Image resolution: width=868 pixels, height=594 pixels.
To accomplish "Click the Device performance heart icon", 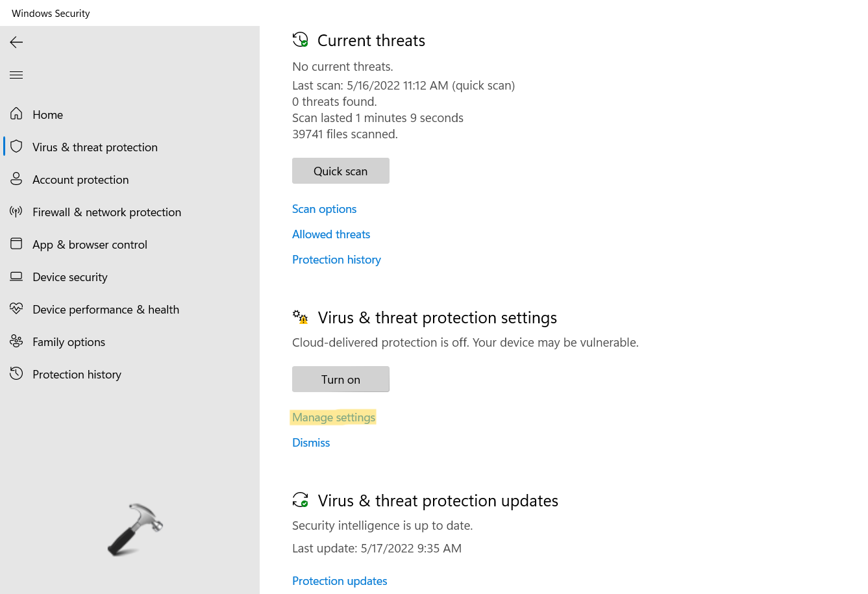I will point(16,309).
